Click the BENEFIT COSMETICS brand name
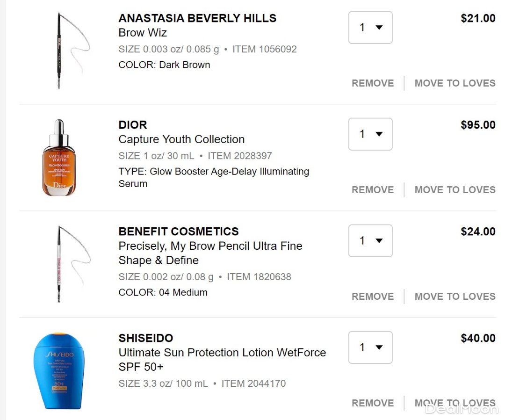This screenshot has height=420, width=505. click(x=179, y=232)
